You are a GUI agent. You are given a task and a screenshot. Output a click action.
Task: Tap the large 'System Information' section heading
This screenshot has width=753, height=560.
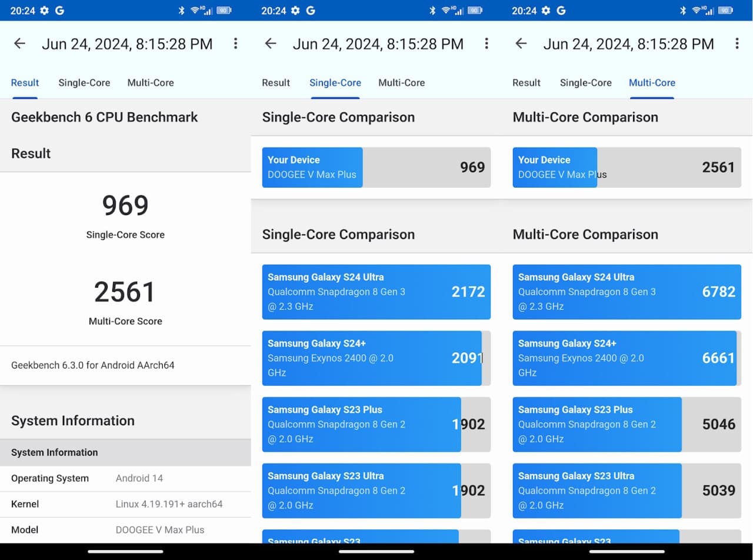click(x=73, y=421)
